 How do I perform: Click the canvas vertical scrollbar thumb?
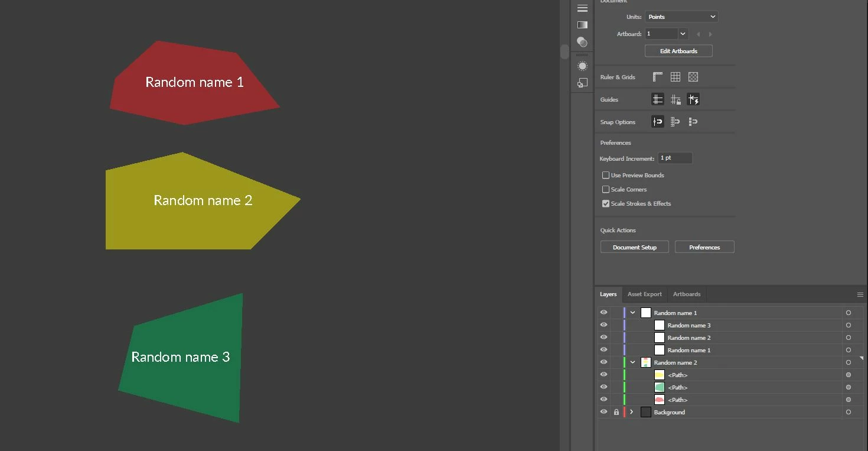[564, 51]
